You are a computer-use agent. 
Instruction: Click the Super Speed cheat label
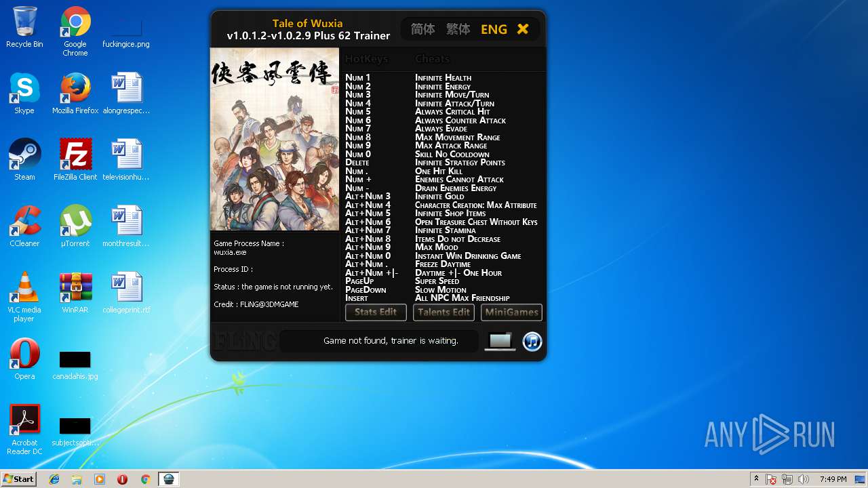[x=437, y=281]
